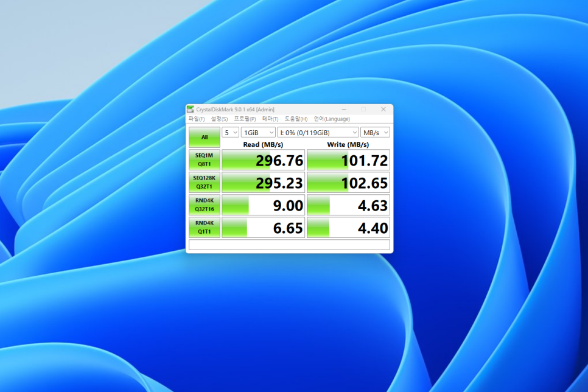Click the empty comment field at the bottom

coord(289,245)
